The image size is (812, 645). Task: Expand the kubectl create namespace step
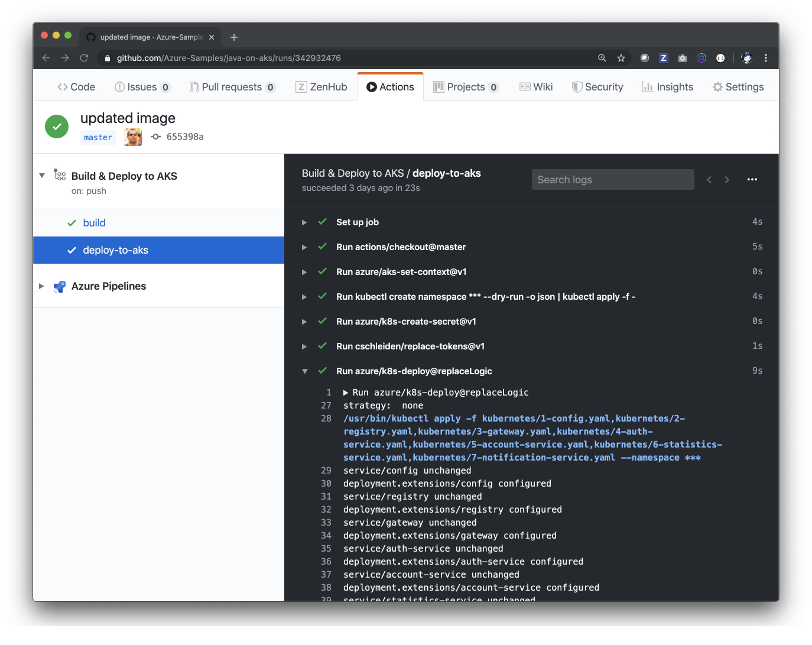click(304, 297)
